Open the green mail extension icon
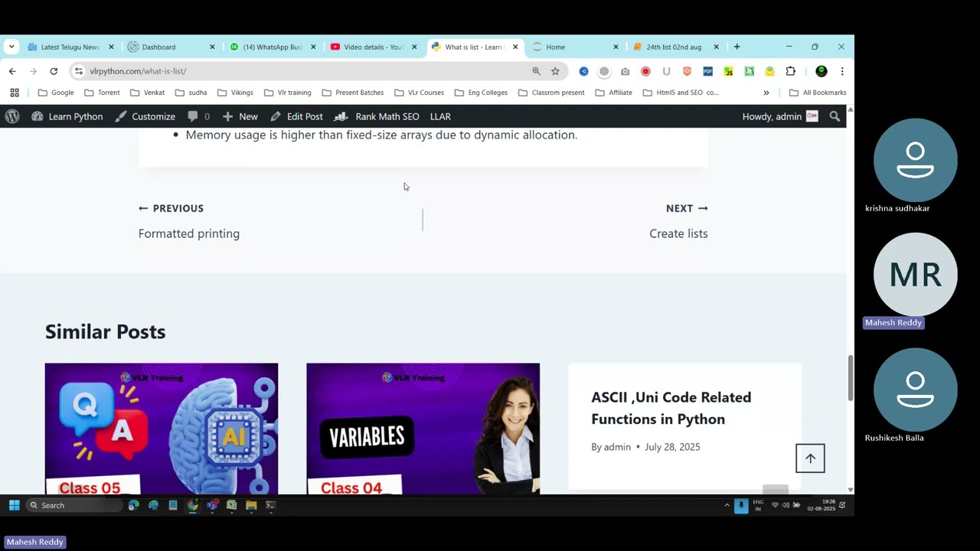This screenshot has height=551, width=980. 769,71
